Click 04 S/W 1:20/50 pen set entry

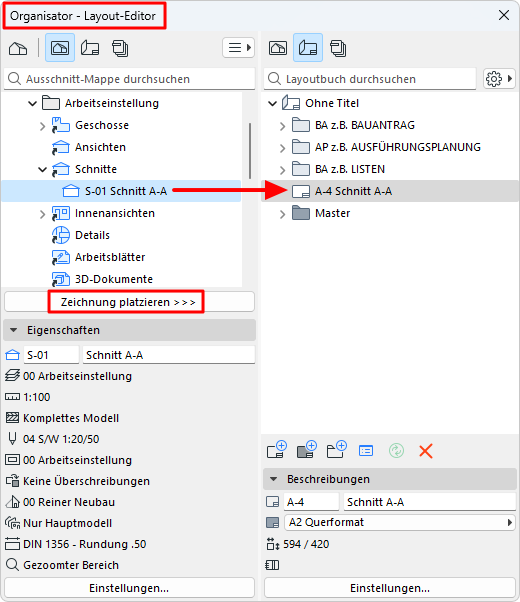click(x=61, y=439)
